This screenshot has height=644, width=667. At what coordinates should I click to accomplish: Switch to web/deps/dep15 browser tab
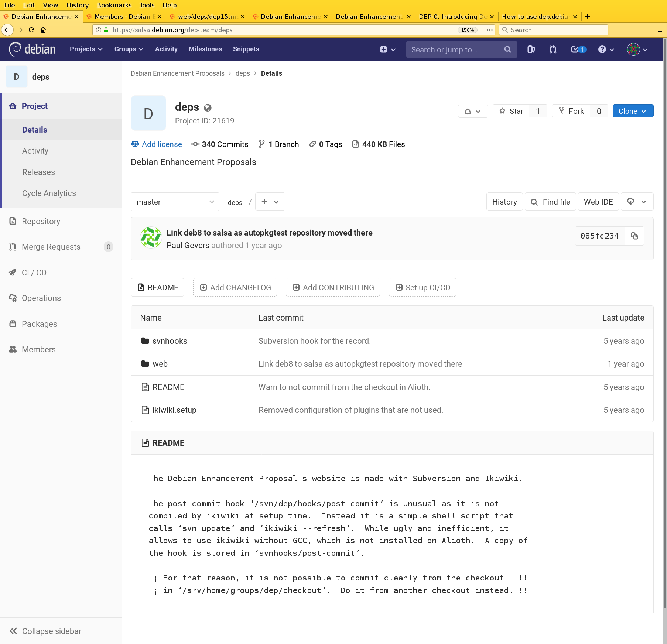pos(208,16)
